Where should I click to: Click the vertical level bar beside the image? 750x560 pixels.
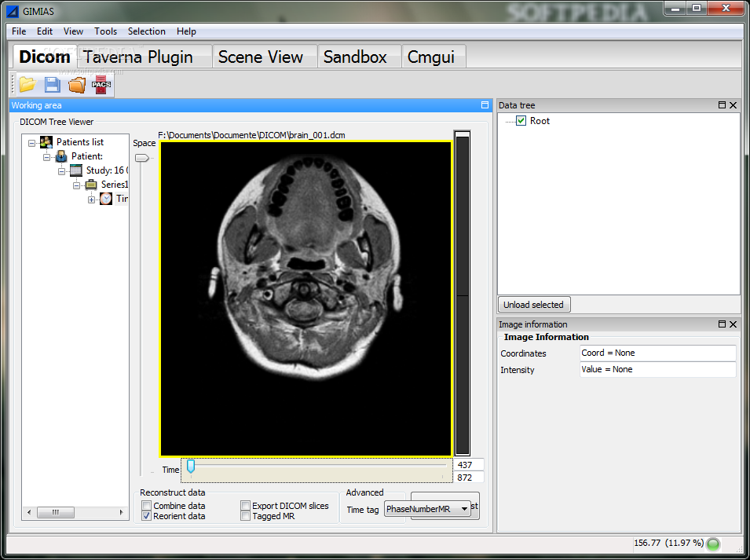click(x=463, y=295)
